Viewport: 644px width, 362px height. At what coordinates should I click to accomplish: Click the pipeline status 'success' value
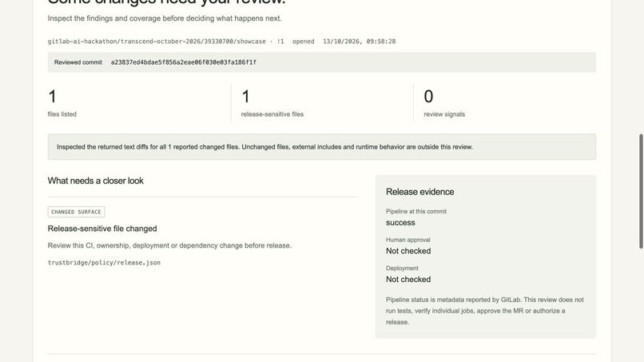[x=400, y=223]
